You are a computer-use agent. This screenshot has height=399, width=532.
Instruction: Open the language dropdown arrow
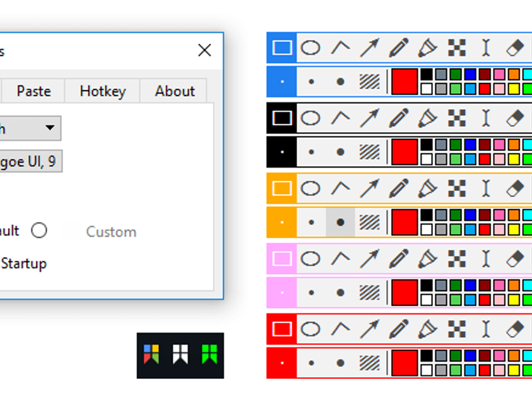(x=51, y=128)
